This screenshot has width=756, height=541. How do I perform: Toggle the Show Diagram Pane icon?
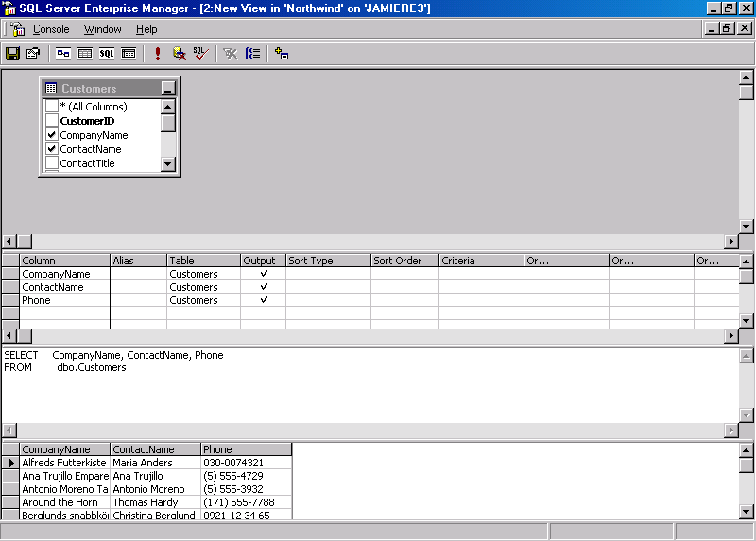pos(63,54)
